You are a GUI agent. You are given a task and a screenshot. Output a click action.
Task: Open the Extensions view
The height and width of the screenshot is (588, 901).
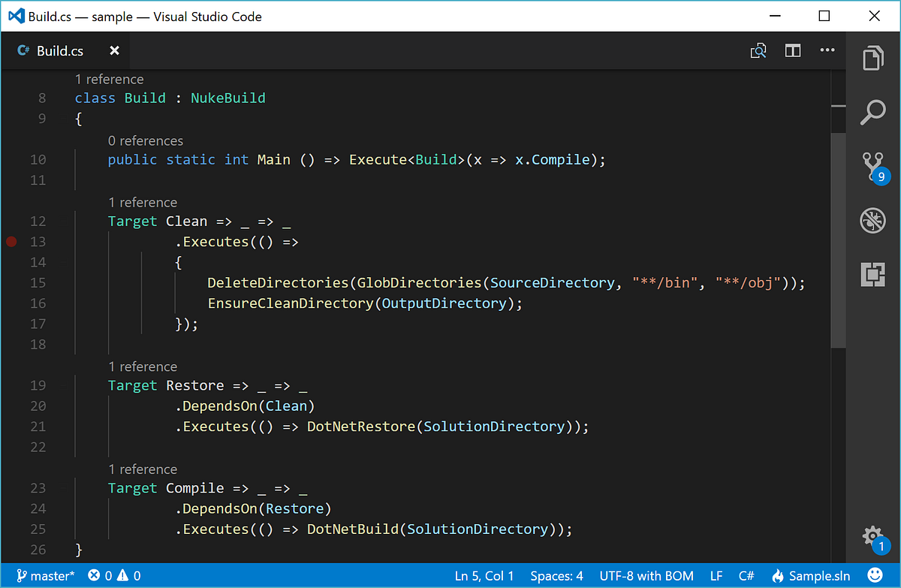(x=872, y=275)
